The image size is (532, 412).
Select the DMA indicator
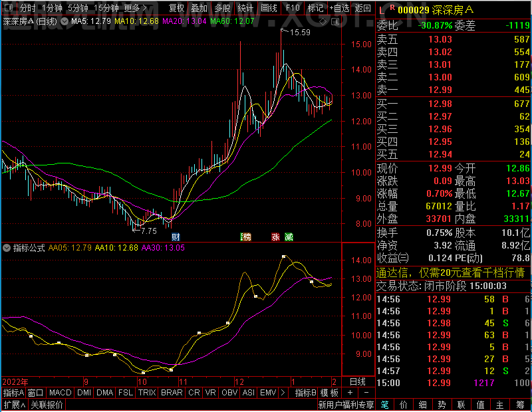pyautogui.click(x=105, y=393)
